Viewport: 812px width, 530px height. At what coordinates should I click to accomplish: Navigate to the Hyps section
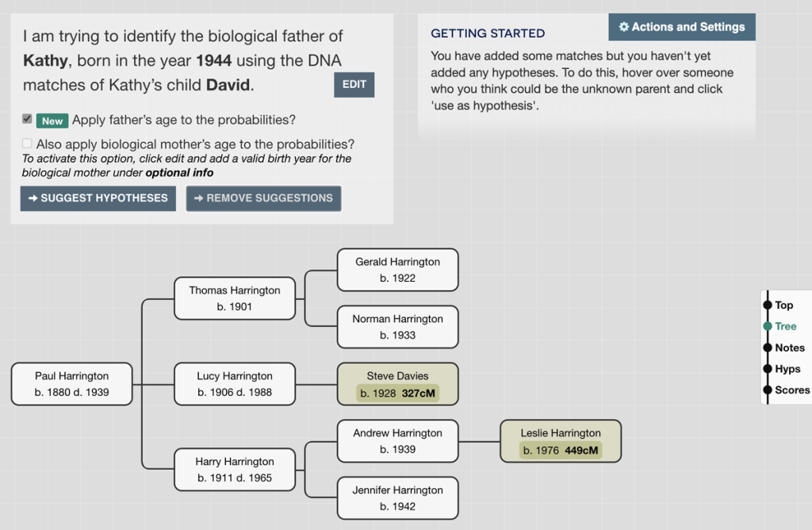tap(768, 369)
